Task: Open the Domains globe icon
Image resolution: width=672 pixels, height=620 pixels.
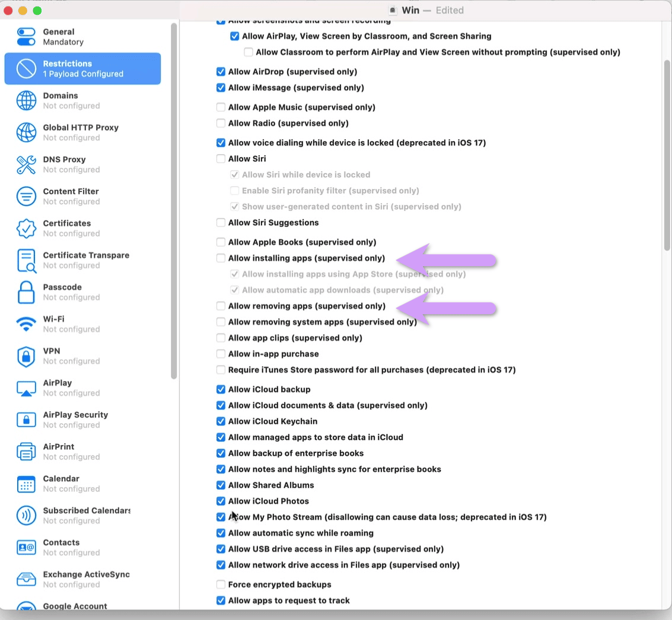Action: tap(26, 101)
